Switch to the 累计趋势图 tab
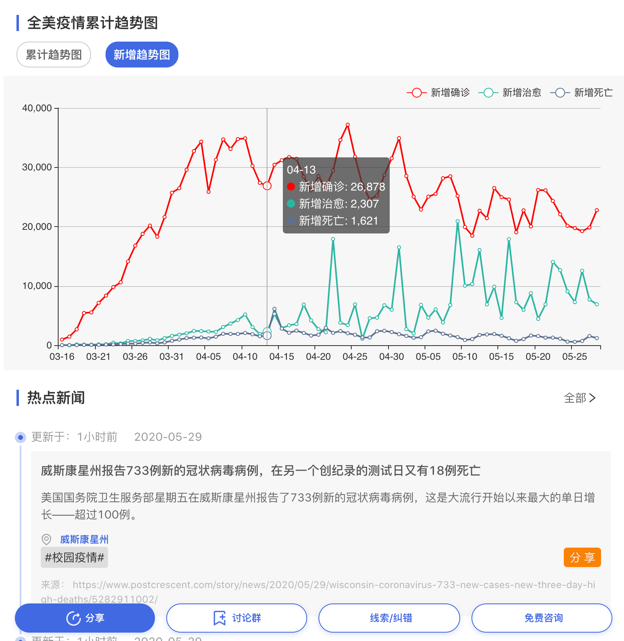Image resolution: width=624 pixels, height=641 pixels. pos(54,55)
